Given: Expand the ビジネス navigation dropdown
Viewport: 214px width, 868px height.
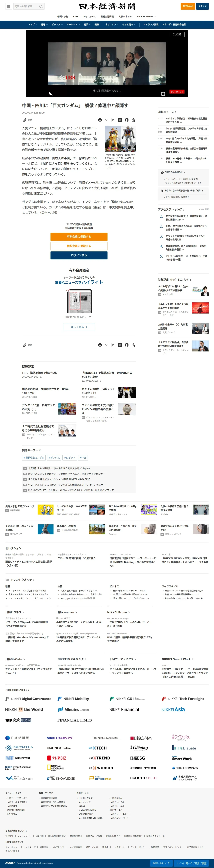Looking at the screenshot, I should click(57, 25).
